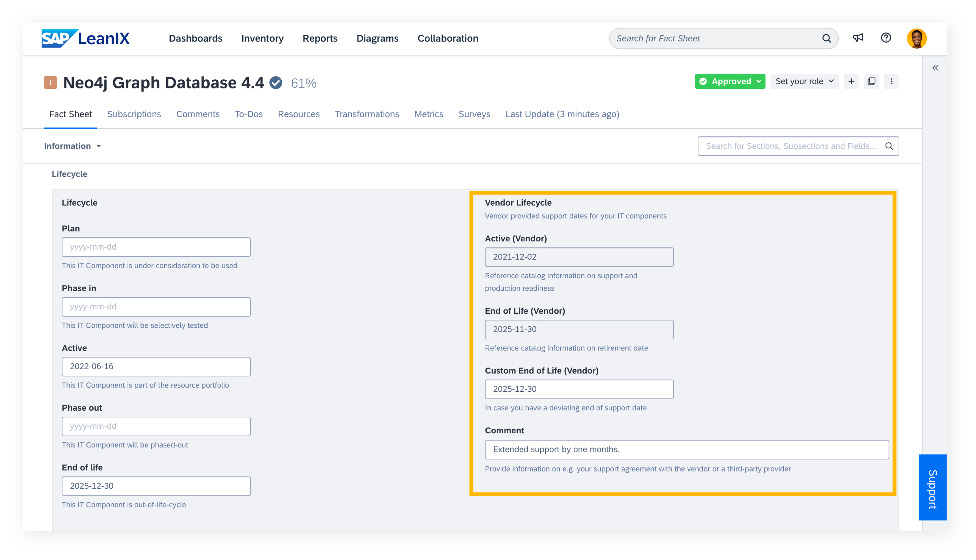Open the Inventory menu
976x560 pixels.
click(x=262, y=38)
